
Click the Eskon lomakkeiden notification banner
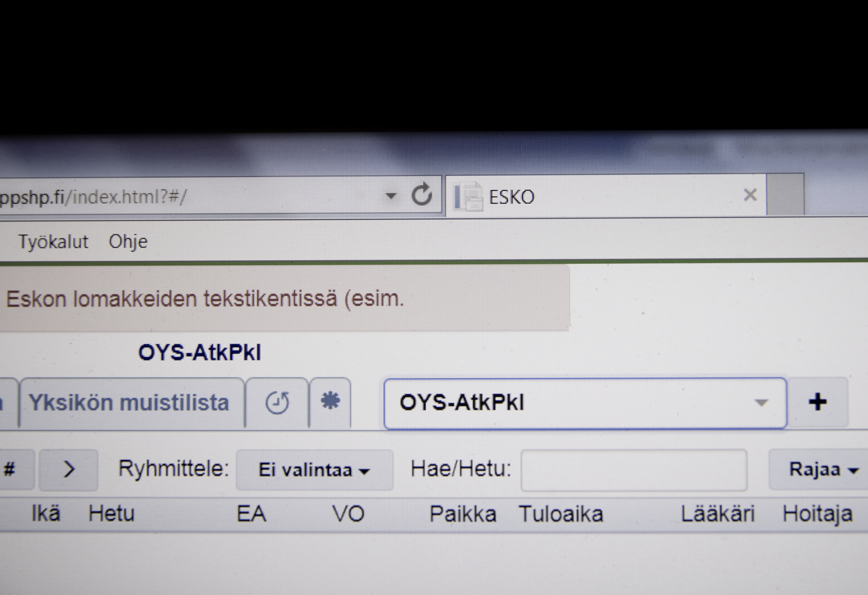285,299
